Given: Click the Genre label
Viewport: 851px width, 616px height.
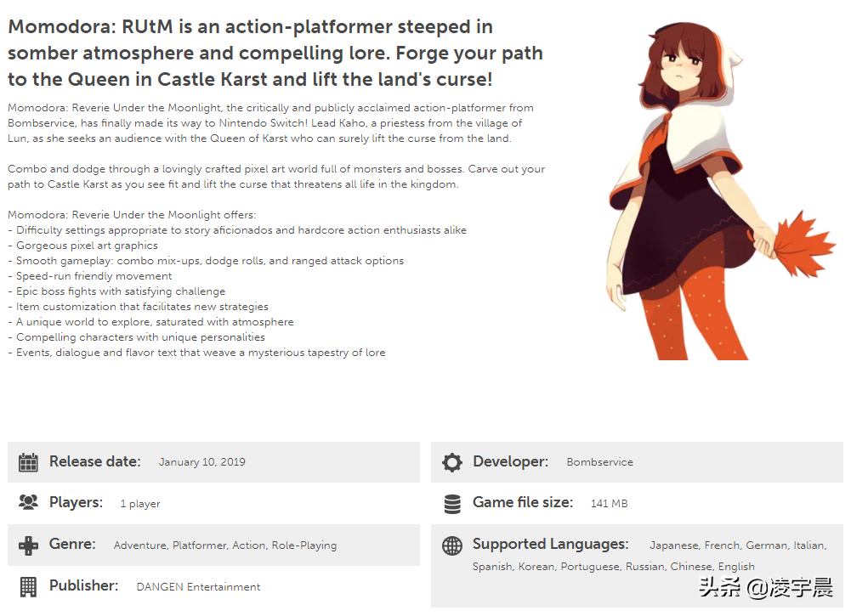Looking at the screenshot, I should click(x=72, y=544).
